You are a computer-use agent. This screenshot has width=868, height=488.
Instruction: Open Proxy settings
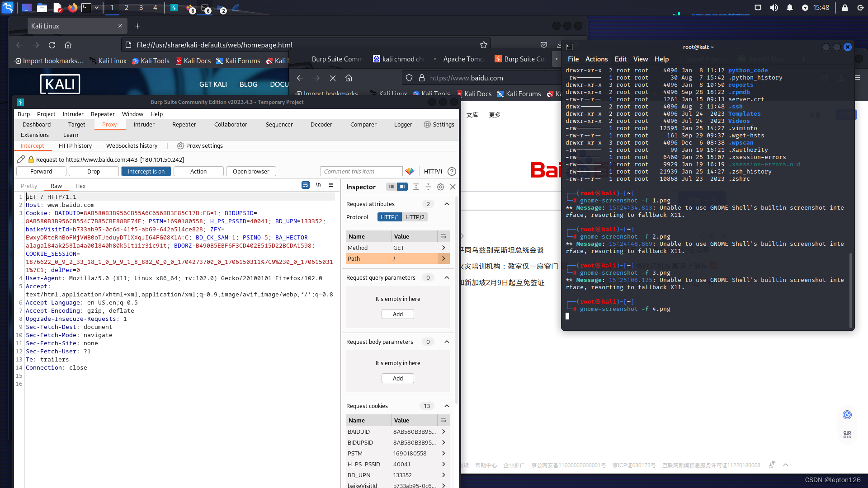[200, 145]
